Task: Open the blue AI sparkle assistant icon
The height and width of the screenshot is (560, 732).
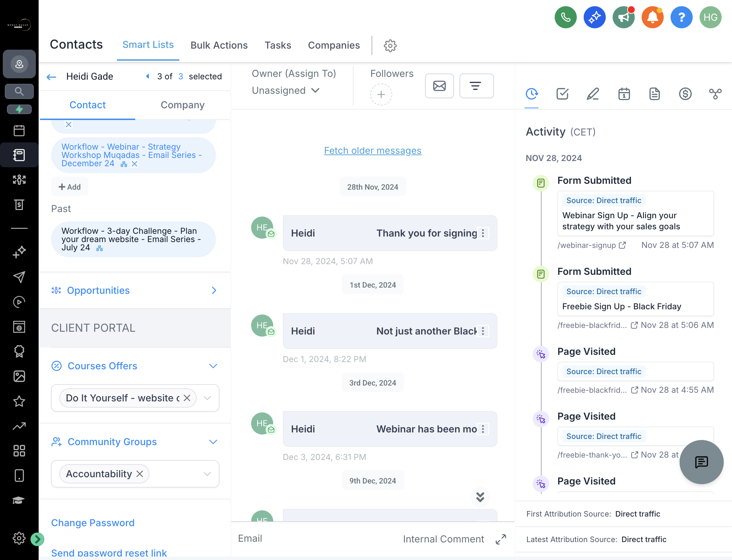Action: point(594,17)
